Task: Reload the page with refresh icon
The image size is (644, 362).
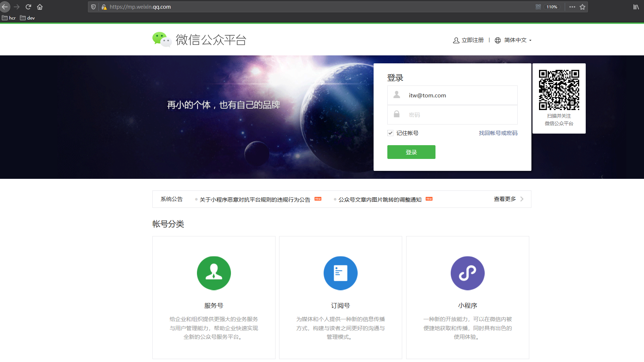Action: [28, 7]
